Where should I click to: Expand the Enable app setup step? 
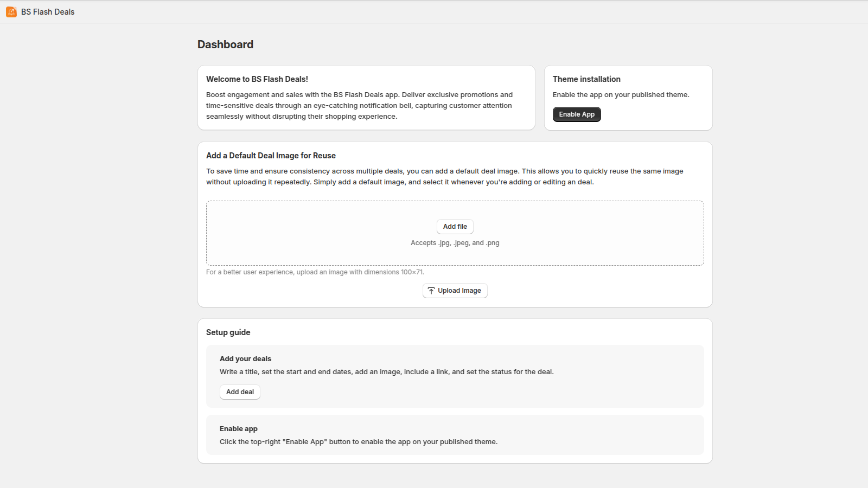click(239, 428)
